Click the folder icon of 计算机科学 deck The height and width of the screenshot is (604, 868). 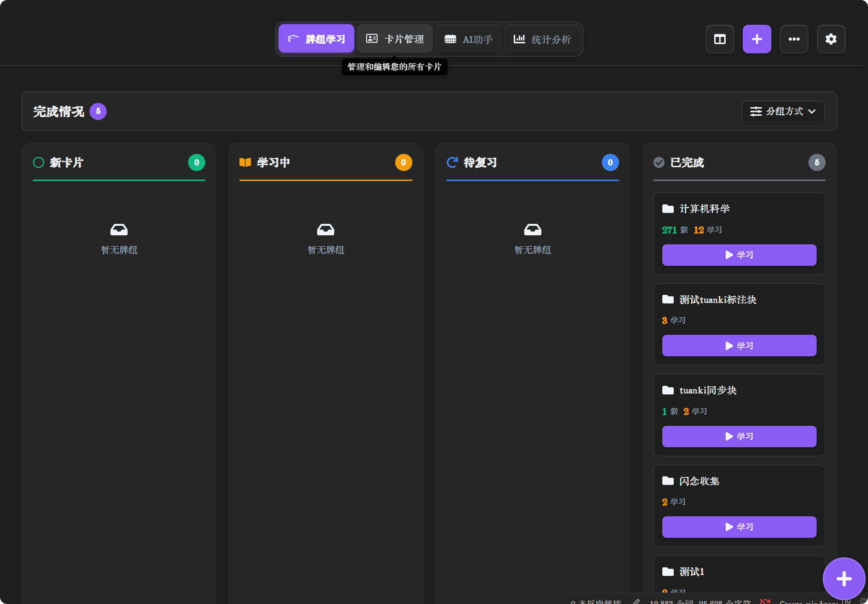[668, 209]
